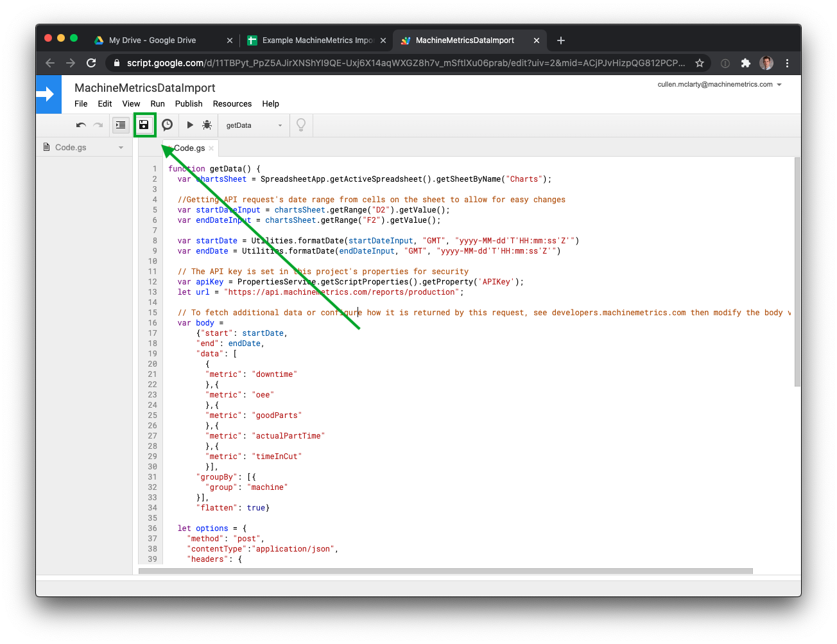Open the Help menu
The width and height of the screenshot is (837, 644).
tap(270, 103)
